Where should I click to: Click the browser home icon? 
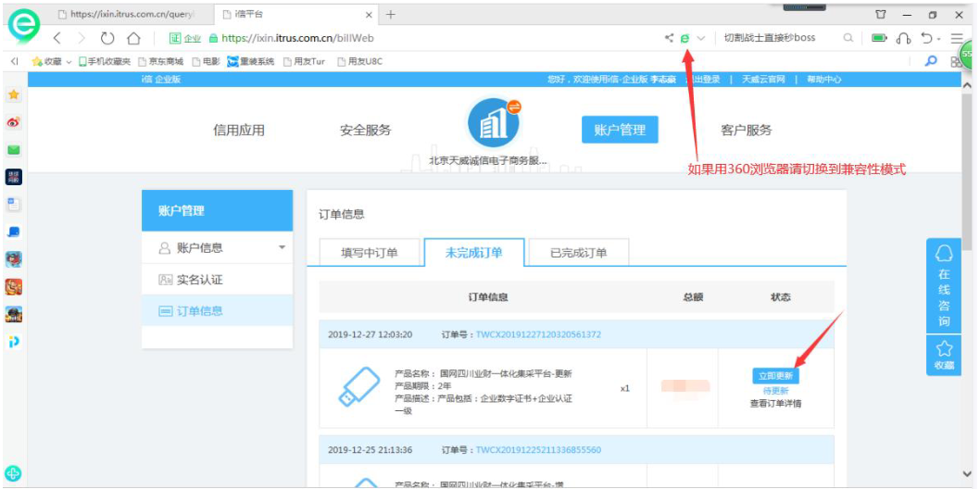[x=133, y=38]
